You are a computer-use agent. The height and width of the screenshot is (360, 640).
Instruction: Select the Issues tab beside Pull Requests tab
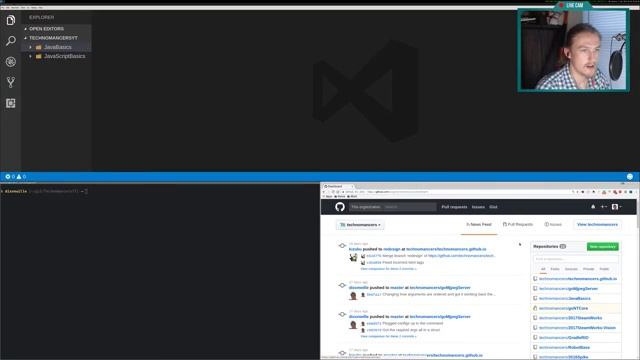tap(553, 224)
